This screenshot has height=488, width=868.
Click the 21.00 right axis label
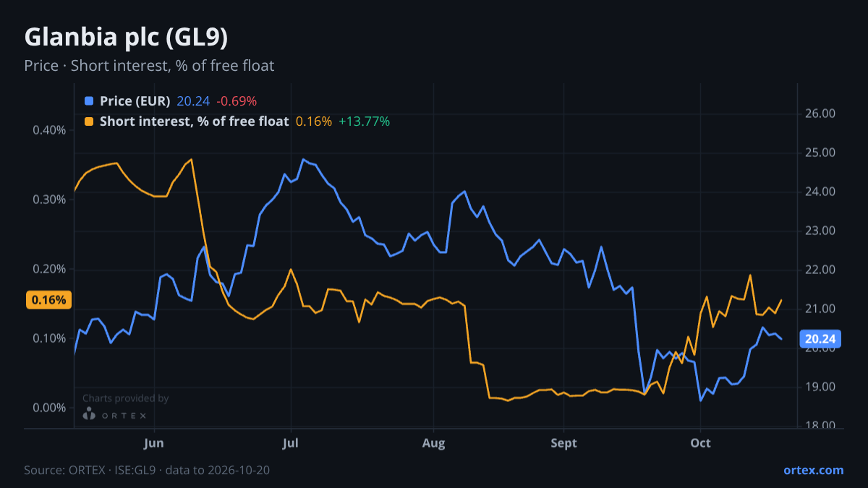[820, 309]
